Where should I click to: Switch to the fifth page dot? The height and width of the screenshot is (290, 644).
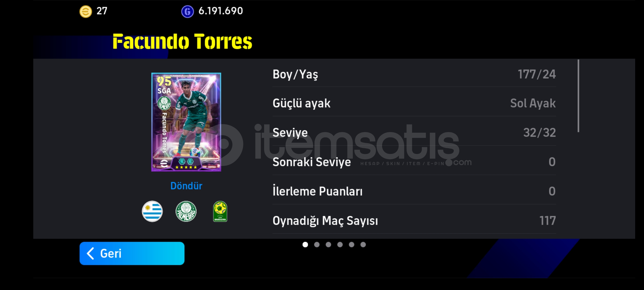(x=352, y=245)
